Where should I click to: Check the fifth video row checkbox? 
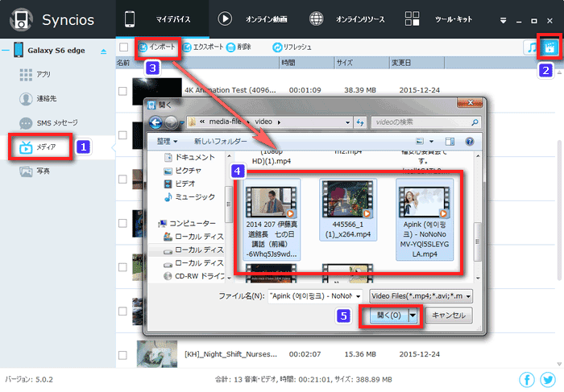click(x=122, y=267)
